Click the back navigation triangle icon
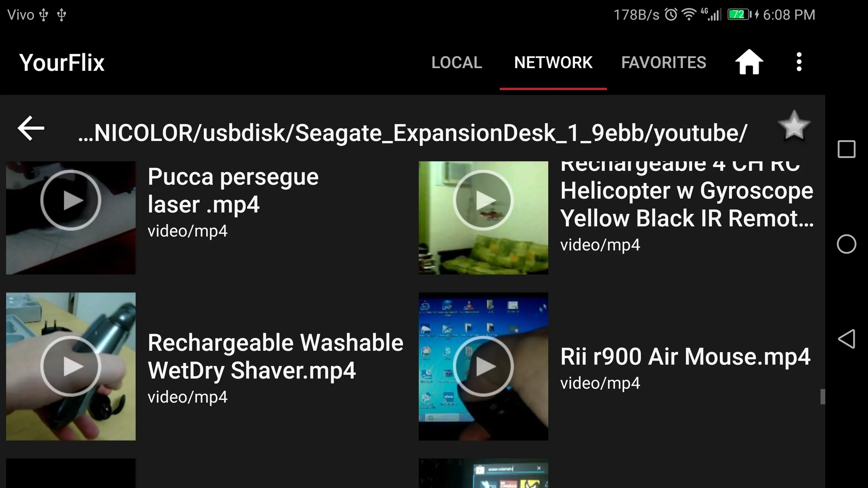The width and height of the screenshot is (868, 488). 847,339
